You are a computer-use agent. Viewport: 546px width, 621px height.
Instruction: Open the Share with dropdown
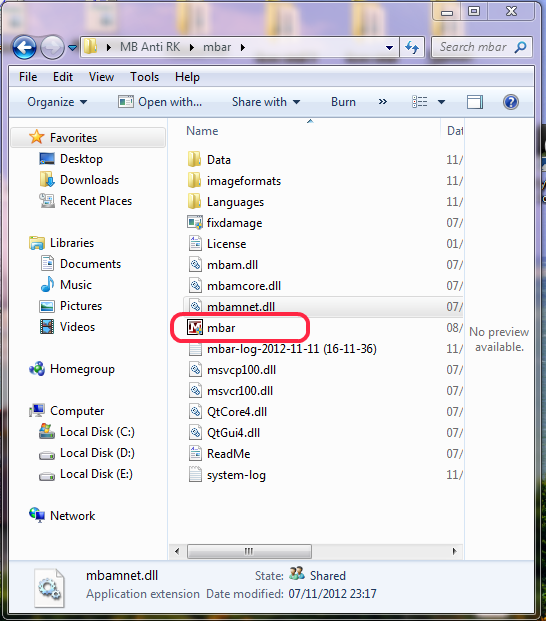266,102
